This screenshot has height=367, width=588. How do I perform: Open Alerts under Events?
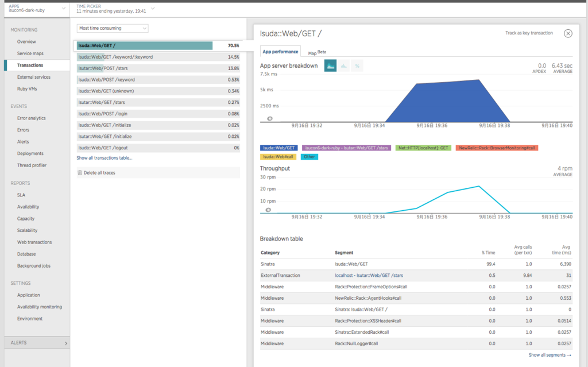(x=23, y=142)
